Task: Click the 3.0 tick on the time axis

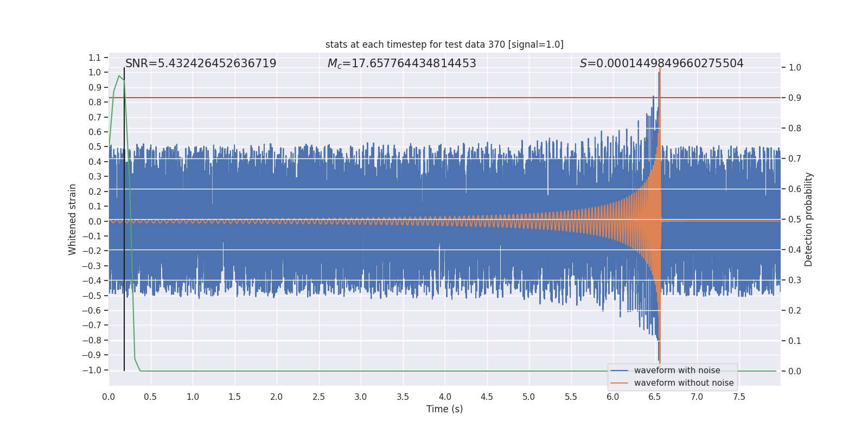Action: coord(361,397)
